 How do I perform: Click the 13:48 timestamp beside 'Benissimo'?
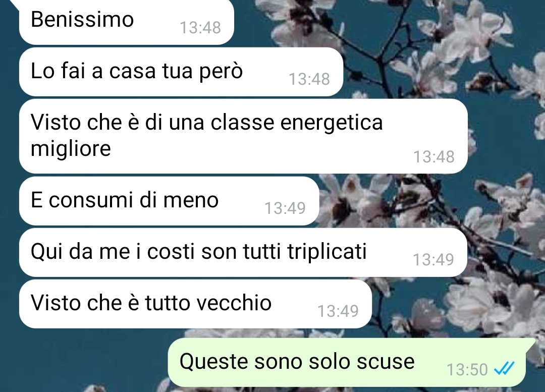[200, 27]
